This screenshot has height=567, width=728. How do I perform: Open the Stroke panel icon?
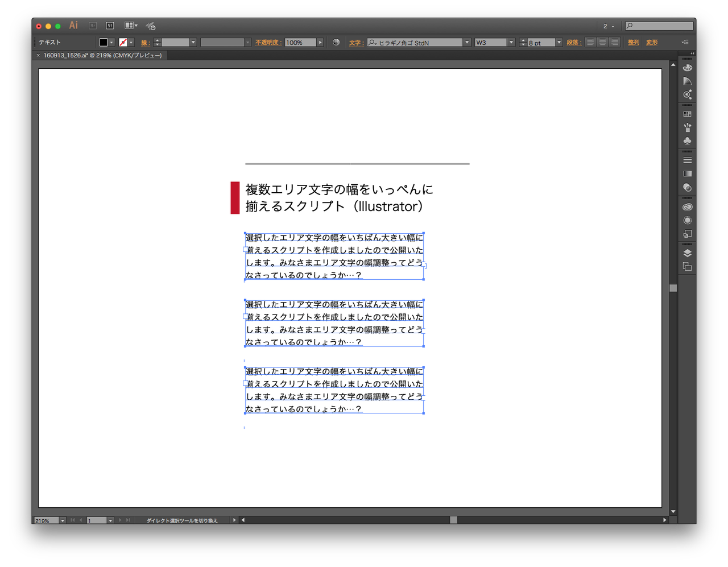[687, 160]
